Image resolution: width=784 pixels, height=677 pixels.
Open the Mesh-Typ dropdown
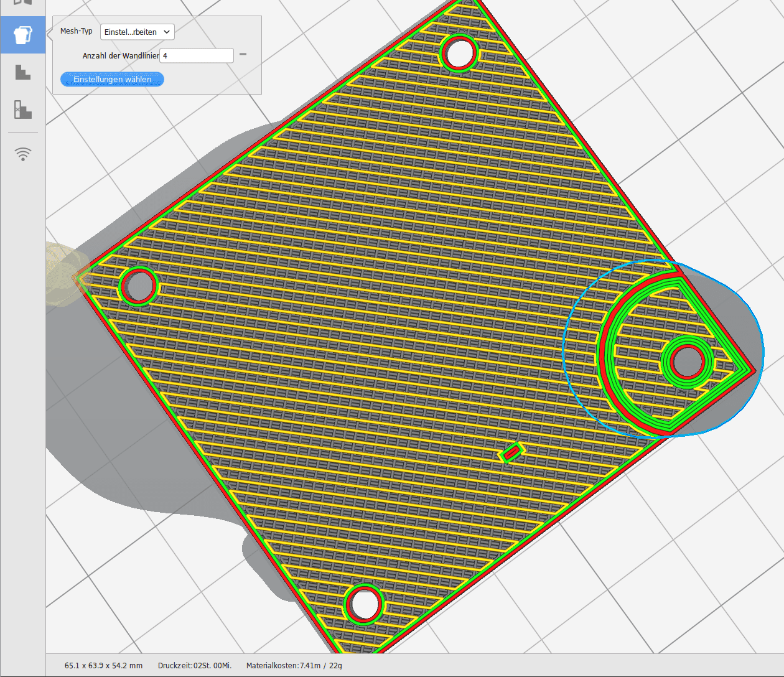138,32
